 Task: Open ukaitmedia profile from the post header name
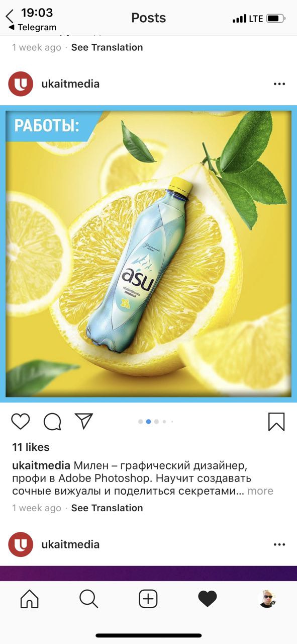(70, 84)
